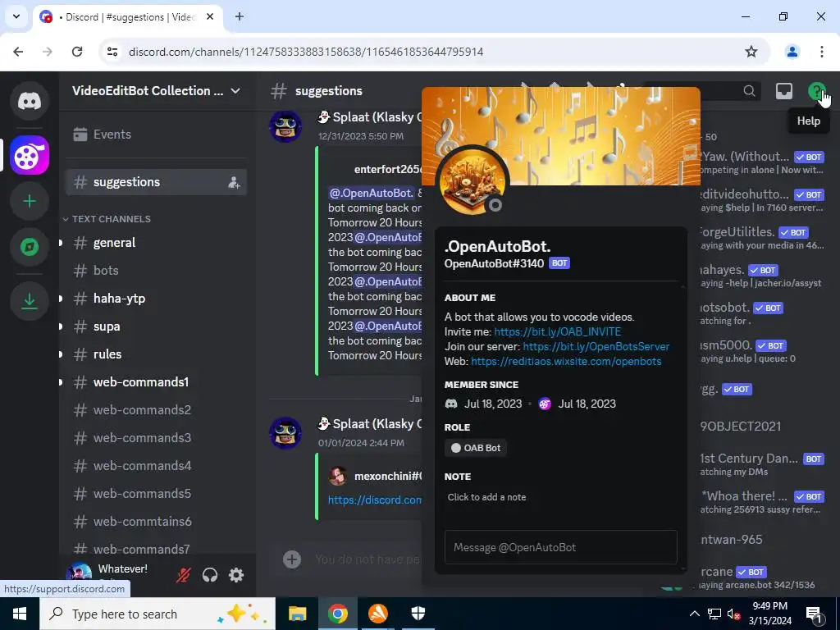This screenshot has width=840, height=630.
Task: Reload the page
Action: pyautogui.click(x=77, y=52)
